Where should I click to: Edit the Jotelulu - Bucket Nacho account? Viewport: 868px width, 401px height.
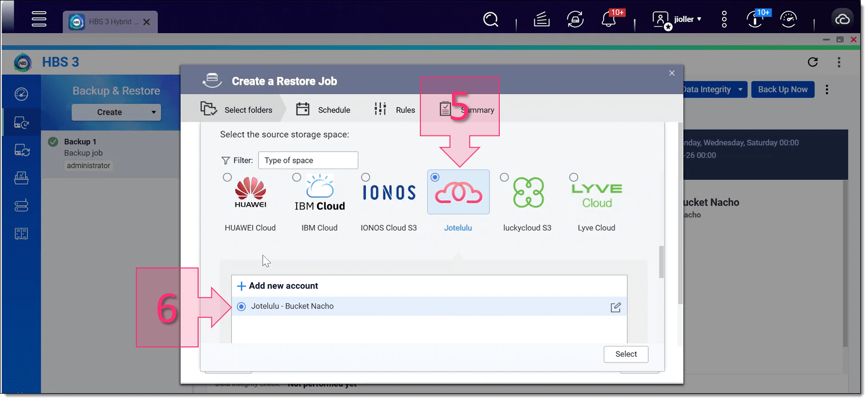click(x=616, y=307)
